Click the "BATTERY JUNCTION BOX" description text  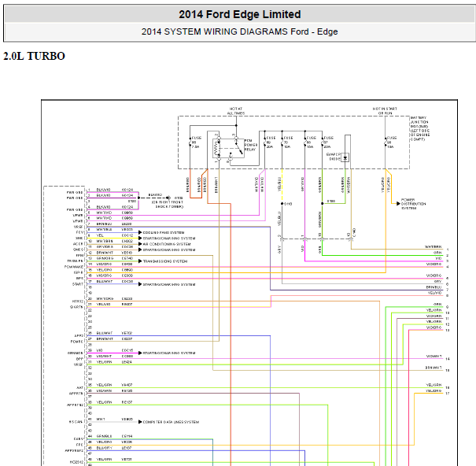point(420,128)
